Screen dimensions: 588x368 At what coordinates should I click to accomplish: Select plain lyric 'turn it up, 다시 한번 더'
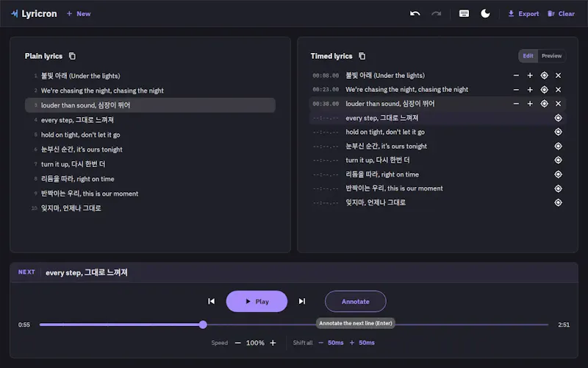click(150, 164)
